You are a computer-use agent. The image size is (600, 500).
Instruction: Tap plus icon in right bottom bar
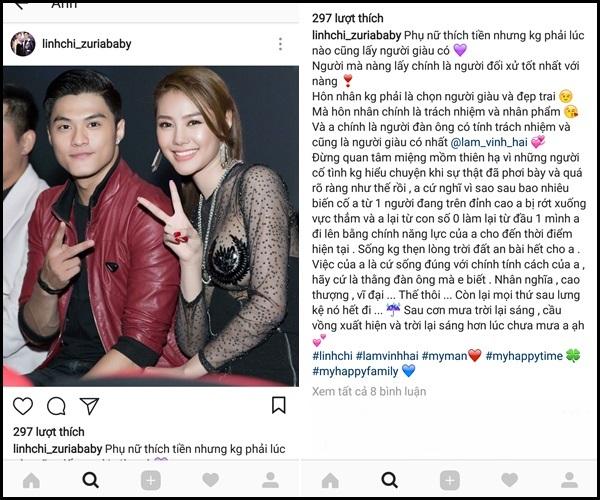pyautogui.click(x=450, y=480)
